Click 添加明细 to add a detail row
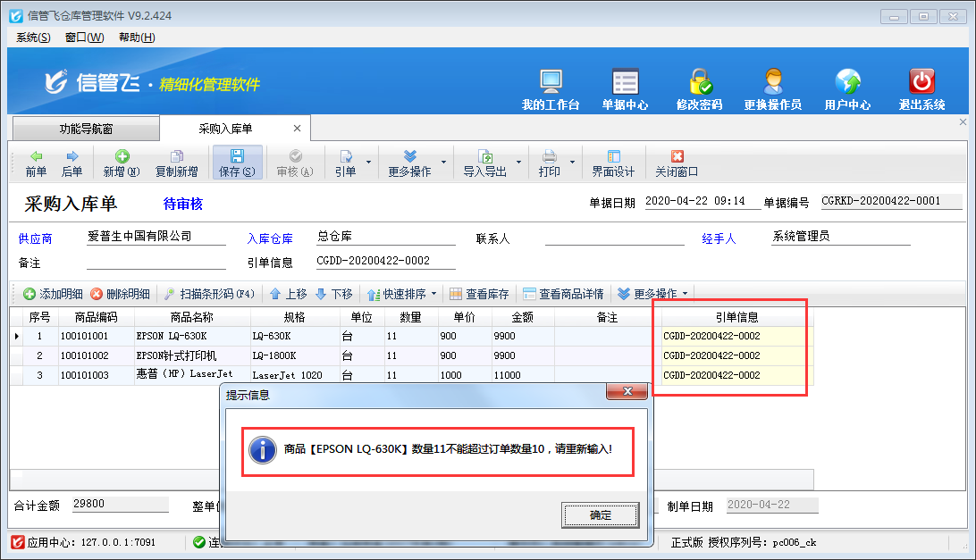The height and width of the screenshot is (560, 976). pos(53,294)
